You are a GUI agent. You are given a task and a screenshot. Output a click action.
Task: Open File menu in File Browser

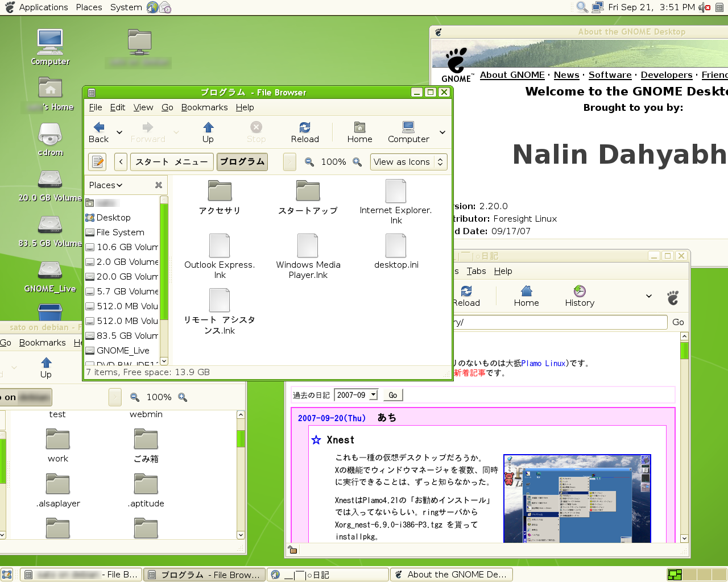pyautogui.click(x=96, y=107)
